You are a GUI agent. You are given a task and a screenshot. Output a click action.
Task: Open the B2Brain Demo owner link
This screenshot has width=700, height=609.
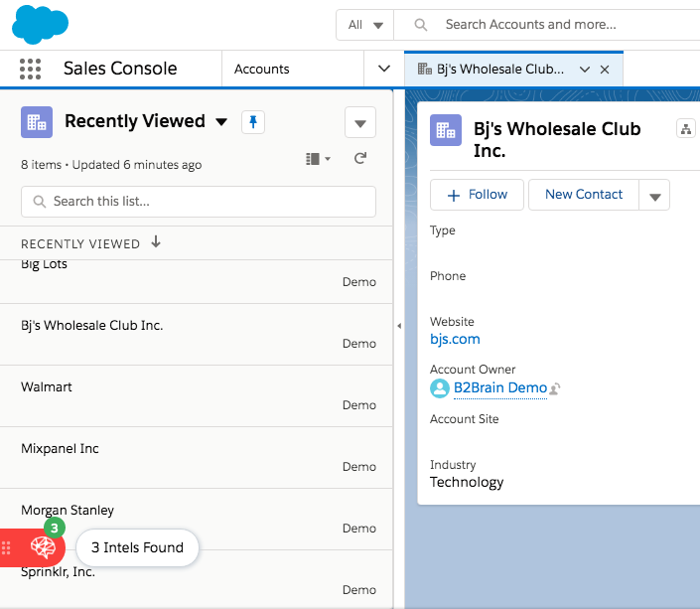[x=500, y=387]
